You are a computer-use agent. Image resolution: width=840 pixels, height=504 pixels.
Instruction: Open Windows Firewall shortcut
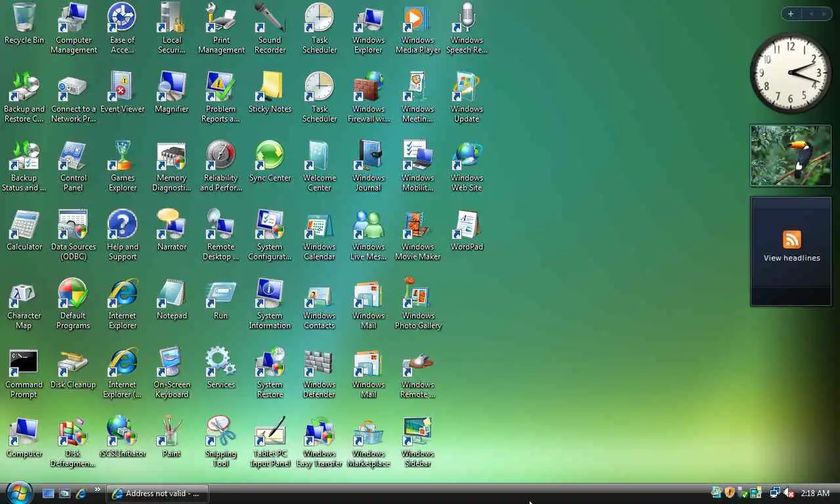pos(368,97)
